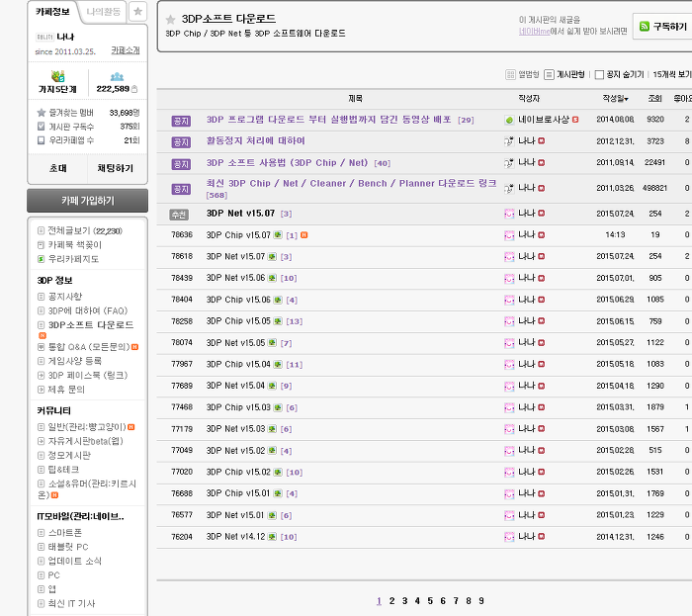Image resolution: width=692 pixels, height=616 pixels.
Task: Click the new badge beside 통합 Q&A
Action: pyautogui.click(x=134, y=347)
